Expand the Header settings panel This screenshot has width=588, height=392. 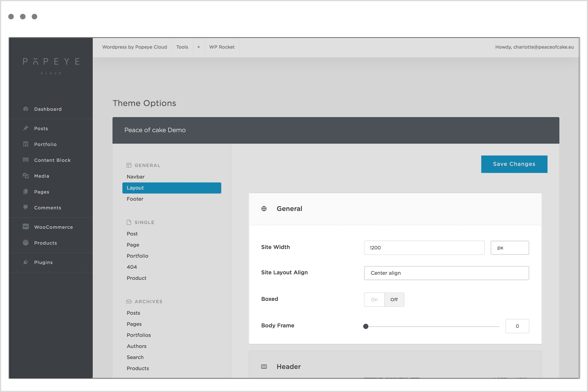[395, 365]
